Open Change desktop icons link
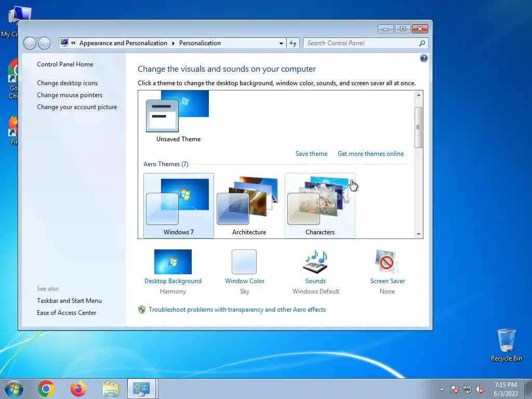This screenshot has height=399, width=532. click(67, 83)
